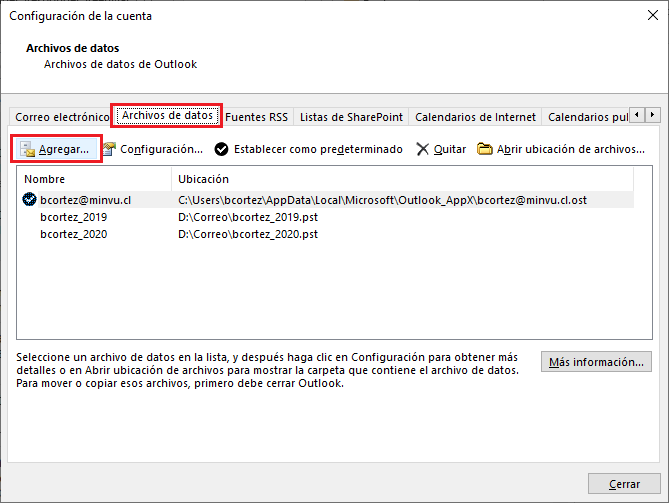
Task: Select the bcortez_2019 data file row
Action: 328,217
